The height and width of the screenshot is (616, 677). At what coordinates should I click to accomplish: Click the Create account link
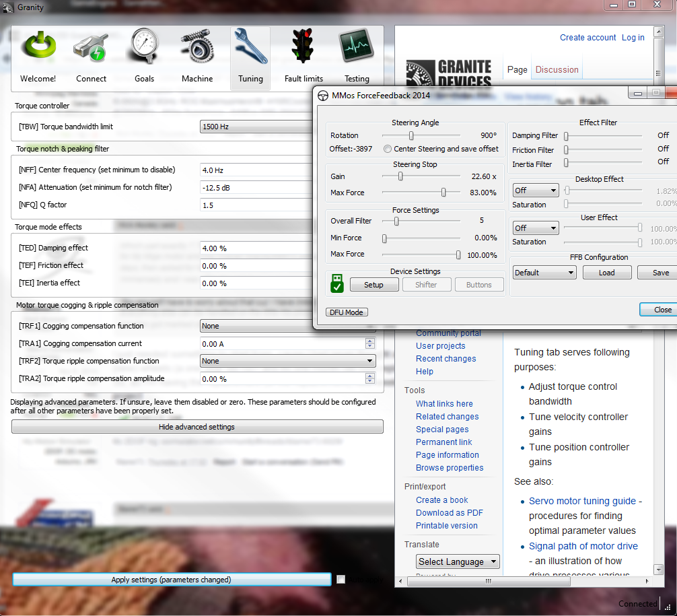coord(587,38)
